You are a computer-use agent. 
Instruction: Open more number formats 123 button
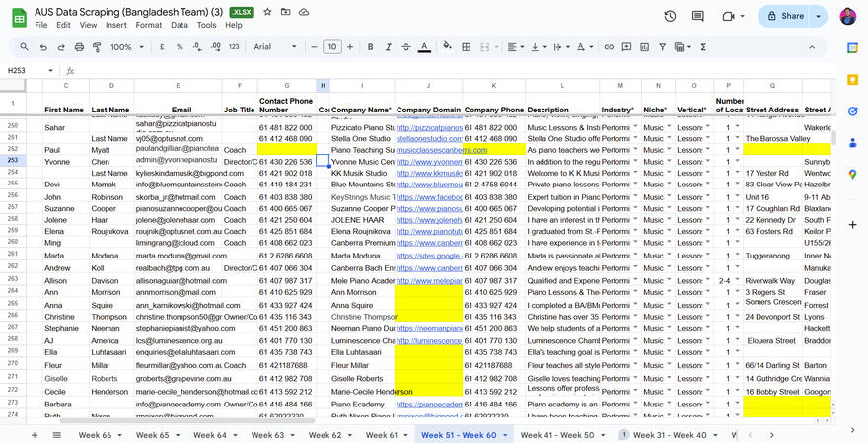coord(234,47)
